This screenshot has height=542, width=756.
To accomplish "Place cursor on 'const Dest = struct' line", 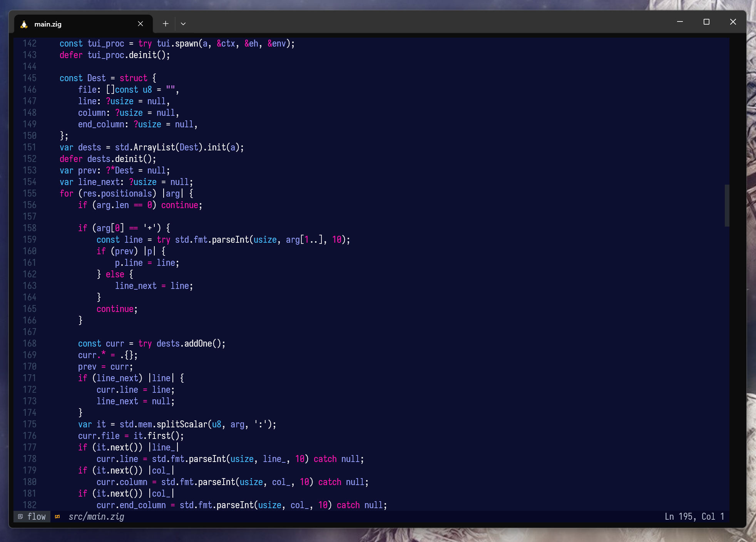I will tap(108, 78).
